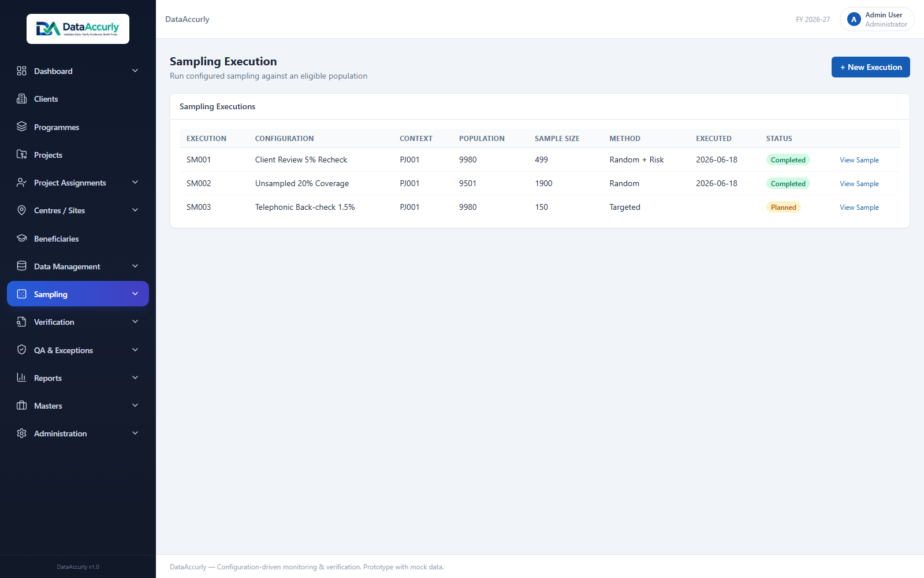Click the Projects folder icon

click(21, 154)
